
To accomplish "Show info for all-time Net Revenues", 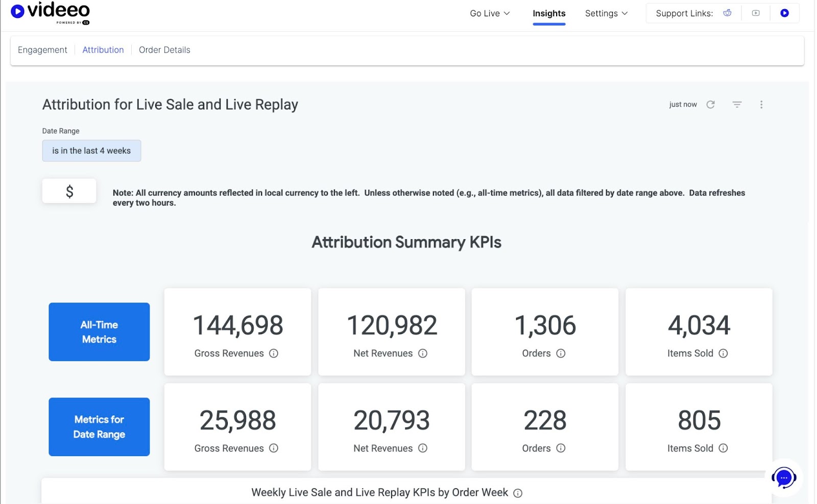I will [423, 354].
